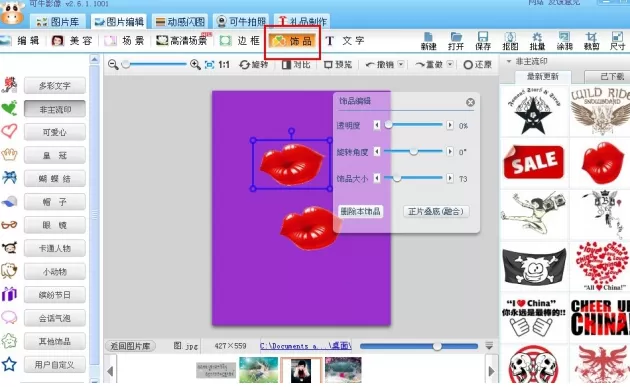
Task: Switch to the 礼品制作 tab
Action: pyautogui.click(x=302, y=22)
